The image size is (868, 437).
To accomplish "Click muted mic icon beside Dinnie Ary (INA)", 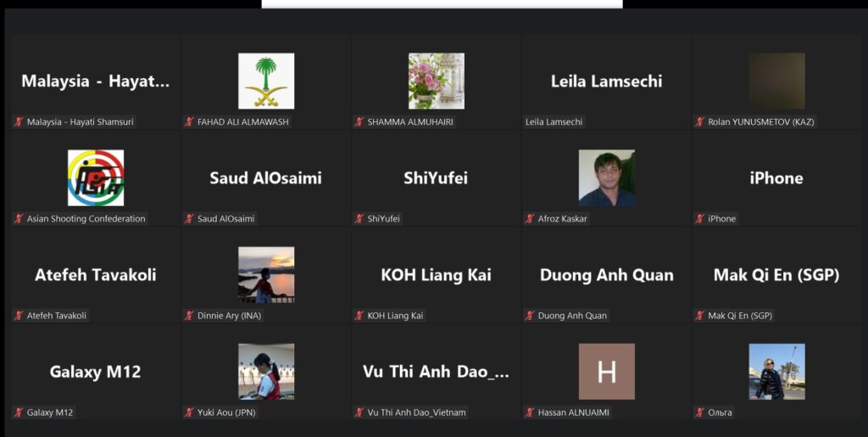I will coord(189,316).
